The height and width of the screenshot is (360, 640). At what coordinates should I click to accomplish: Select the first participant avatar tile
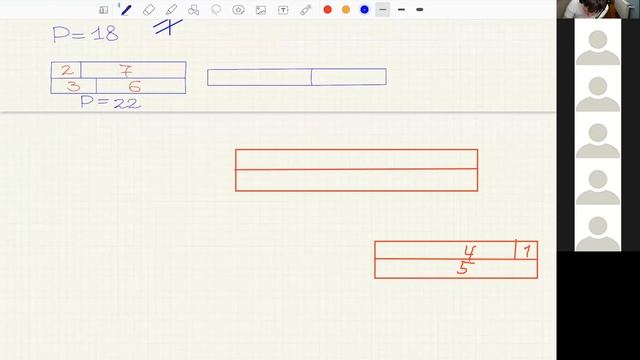598,42
